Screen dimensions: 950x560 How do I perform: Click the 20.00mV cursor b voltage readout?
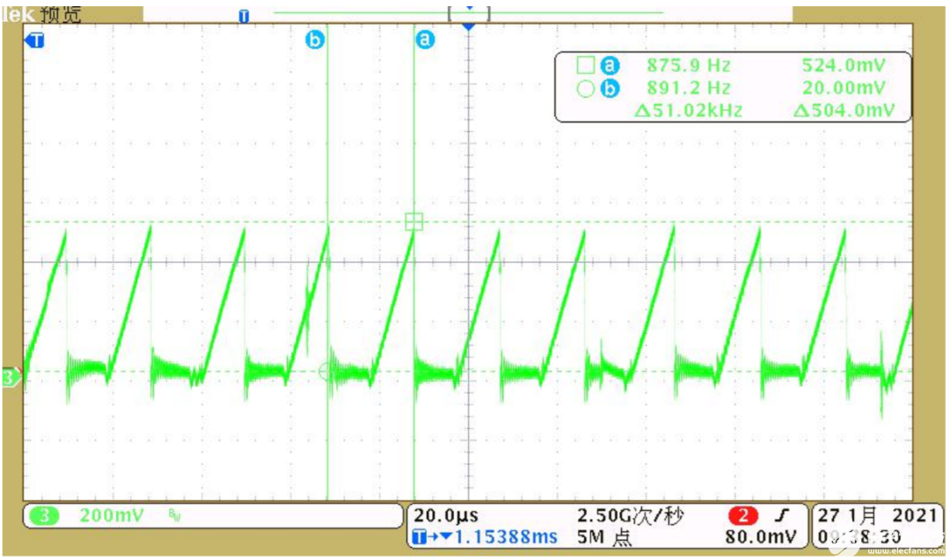[x=844, y=89]
